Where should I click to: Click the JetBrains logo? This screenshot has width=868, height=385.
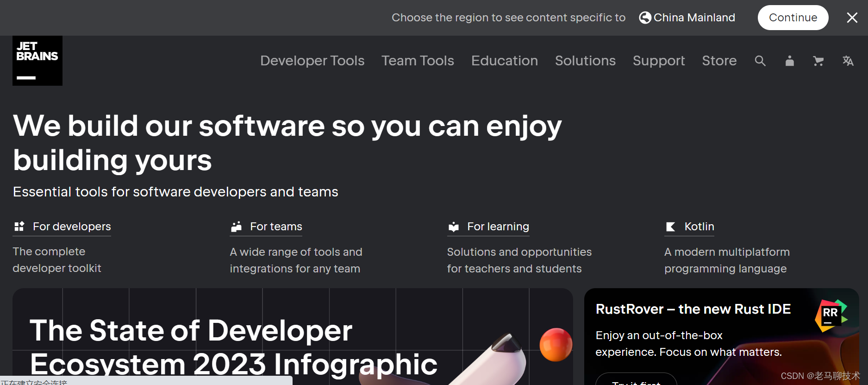pos(37,61)
